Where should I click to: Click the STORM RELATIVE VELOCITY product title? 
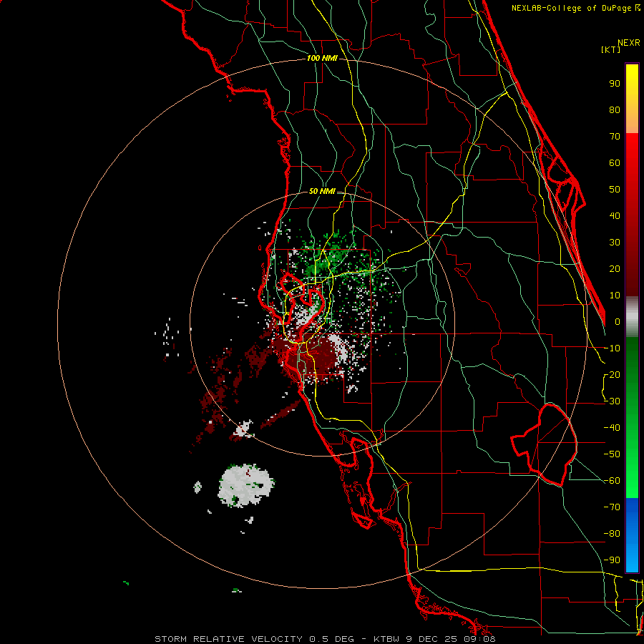pos(230,639)
